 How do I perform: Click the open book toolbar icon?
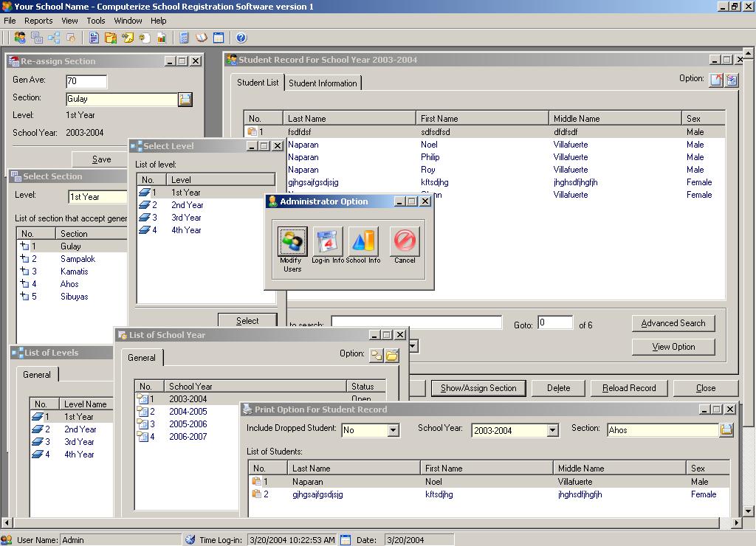[x=201, y=38]
